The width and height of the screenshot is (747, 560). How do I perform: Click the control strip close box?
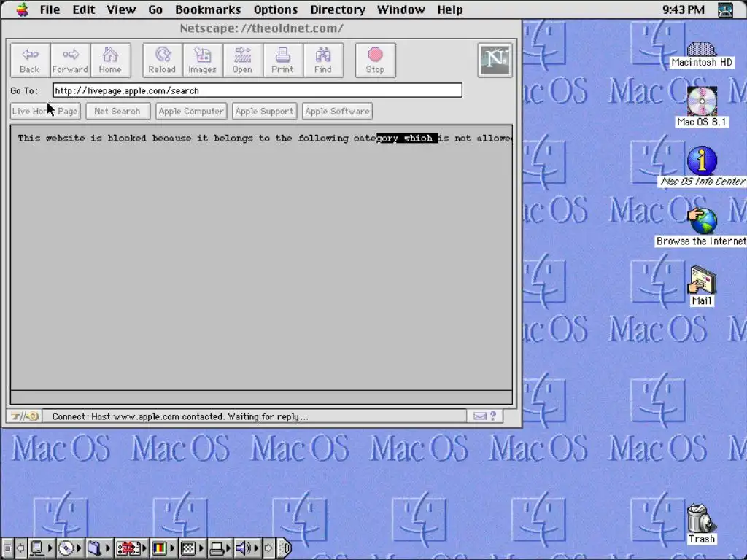click(7, 548)
